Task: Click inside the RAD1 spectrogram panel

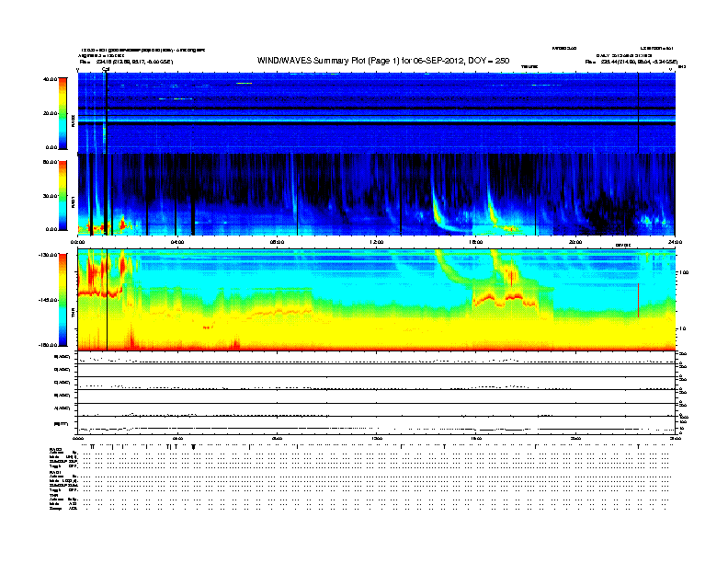Action: tap(376, 195)
